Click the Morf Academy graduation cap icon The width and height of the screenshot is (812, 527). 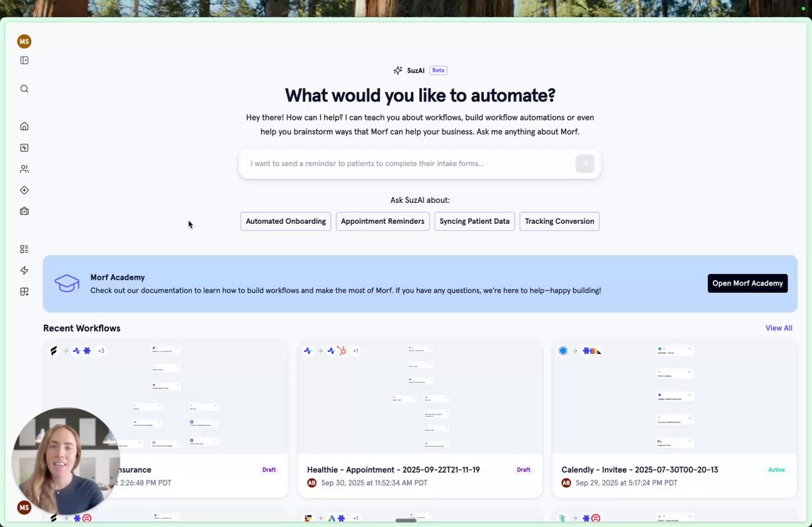(67, 283)
